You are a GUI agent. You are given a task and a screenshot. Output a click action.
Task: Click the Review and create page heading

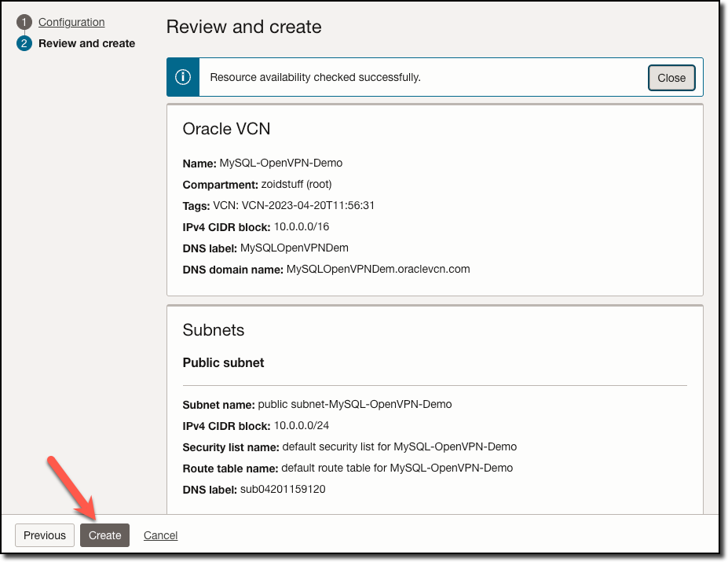tap(243, 27)
